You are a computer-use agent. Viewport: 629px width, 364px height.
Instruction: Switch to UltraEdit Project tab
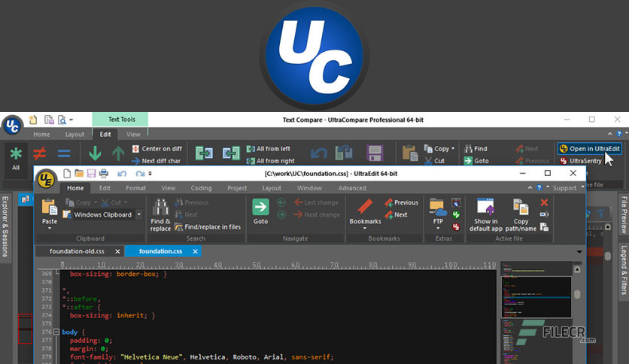237,188
